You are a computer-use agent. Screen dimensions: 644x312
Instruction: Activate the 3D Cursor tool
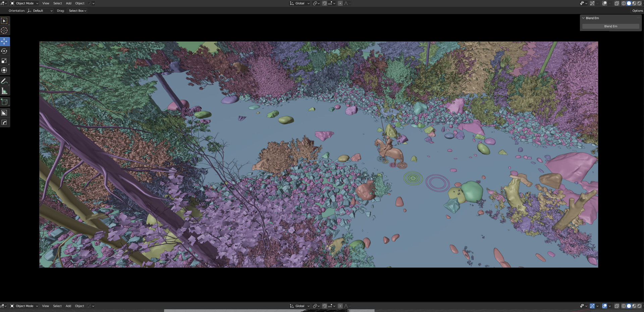4,31
